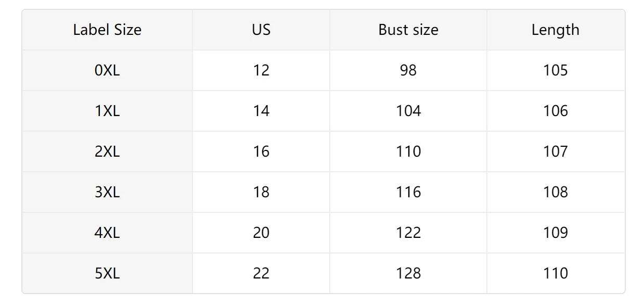This screenshot has height=304, width=644.
Task: Click the Length column header
Action: (556, 30)
